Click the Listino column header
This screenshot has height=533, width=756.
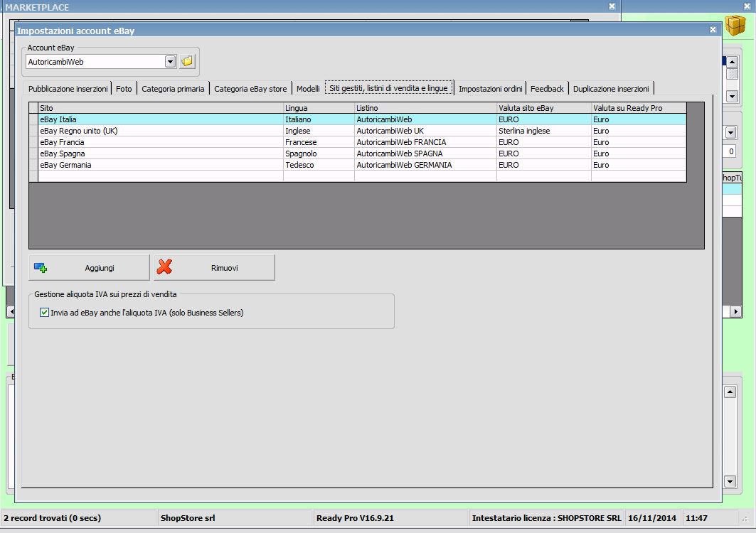click(425, 108)
